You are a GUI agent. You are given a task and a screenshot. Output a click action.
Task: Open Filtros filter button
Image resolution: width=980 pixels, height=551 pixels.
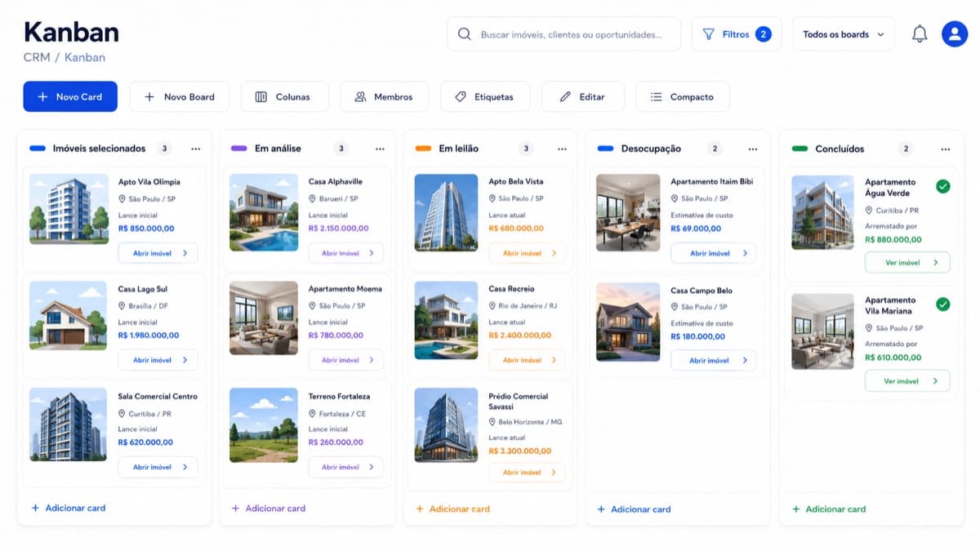pyautogui.click(x=736, y=34)
